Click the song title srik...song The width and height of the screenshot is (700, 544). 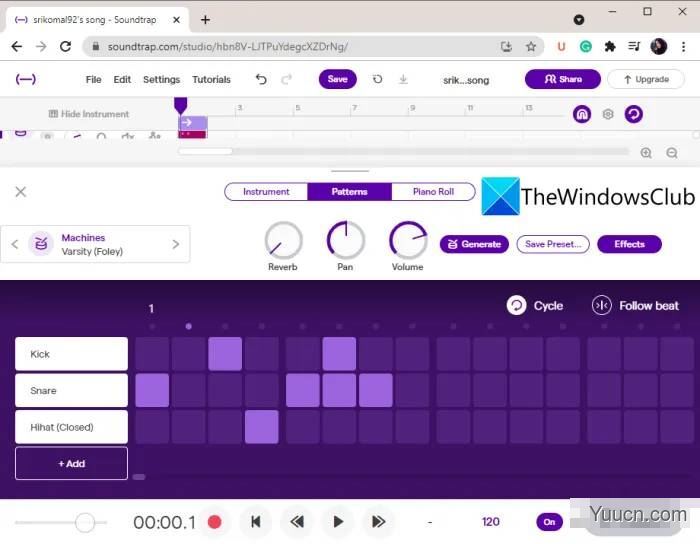[466, 80]
